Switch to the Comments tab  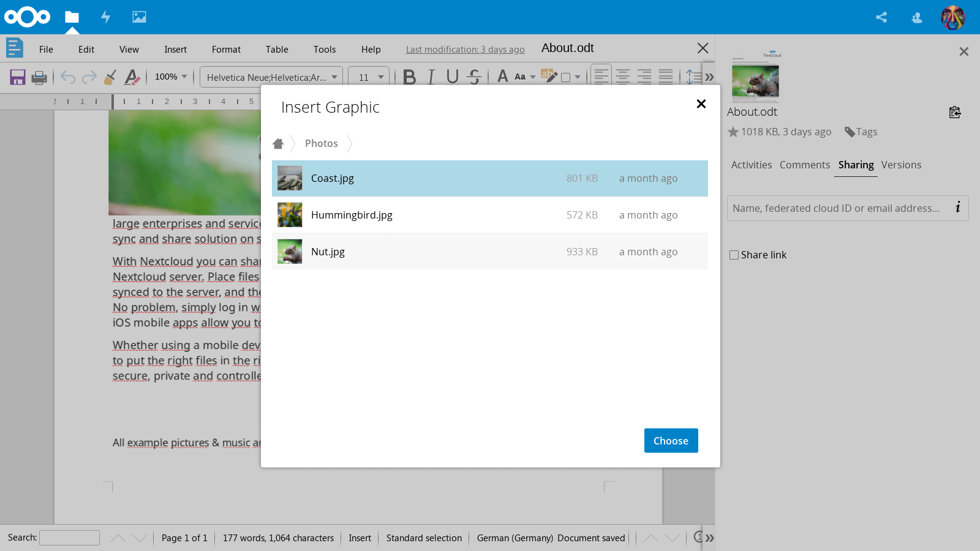coord(805,165)
